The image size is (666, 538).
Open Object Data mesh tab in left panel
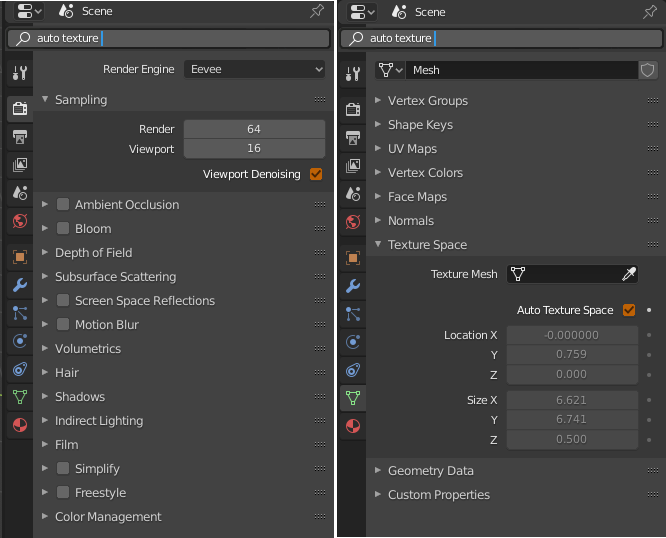click(x=20, y=397)
